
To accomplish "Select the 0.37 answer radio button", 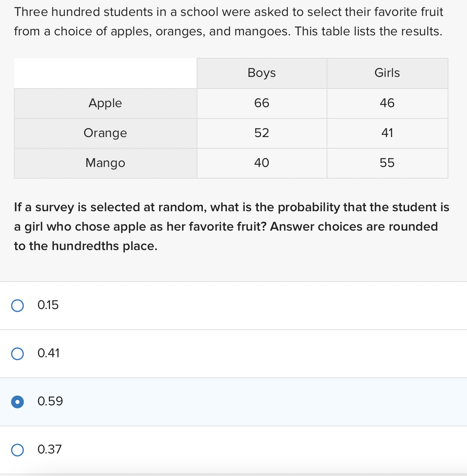I will coord(17,450).
